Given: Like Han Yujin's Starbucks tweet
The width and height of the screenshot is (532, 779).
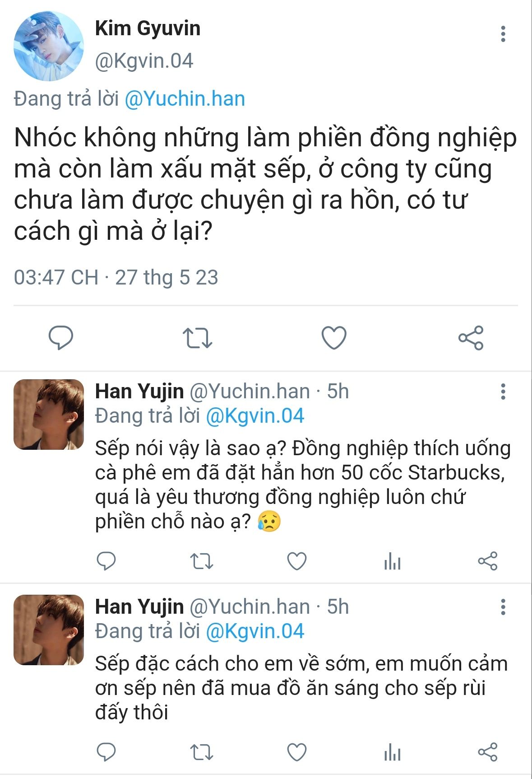Looking at the screenshot, I should pos(297,561).
